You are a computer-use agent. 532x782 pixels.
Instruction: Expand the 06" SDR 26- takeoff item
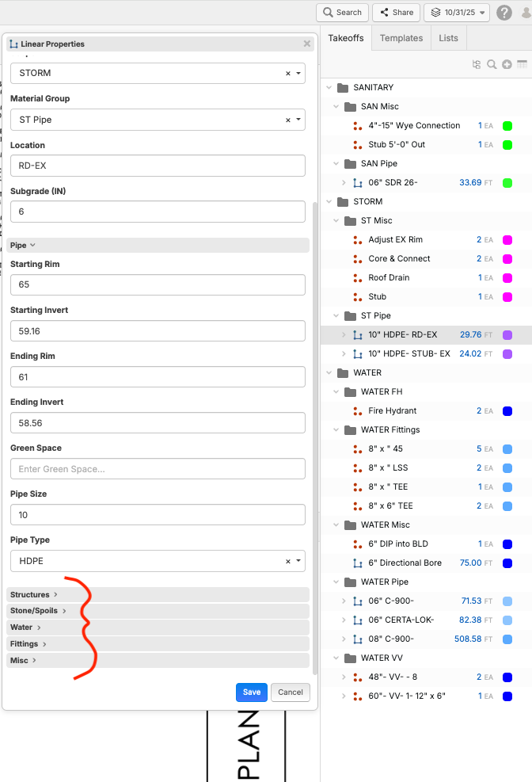344,182
